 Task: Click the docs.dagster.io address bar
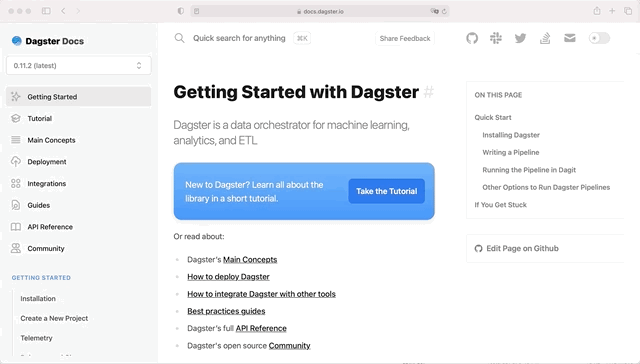[320, 11]
